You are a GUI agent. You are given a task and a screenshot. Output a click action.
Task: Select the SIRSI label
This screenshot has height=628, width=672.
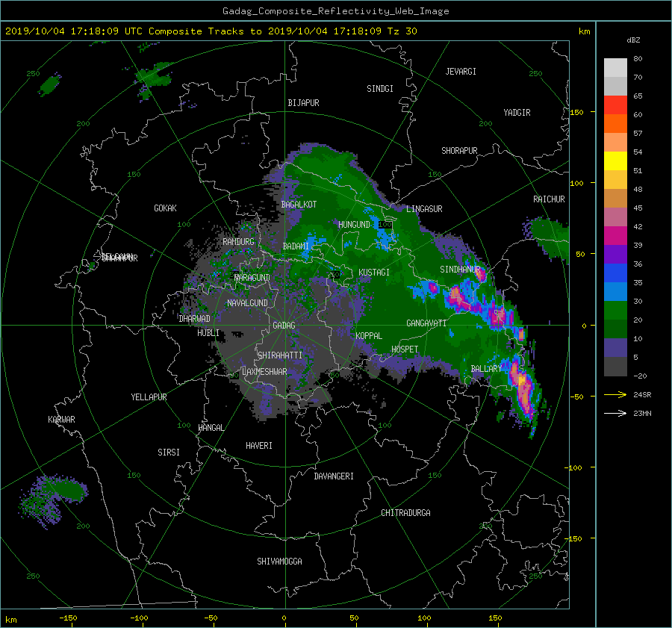(x=169, y=453)
